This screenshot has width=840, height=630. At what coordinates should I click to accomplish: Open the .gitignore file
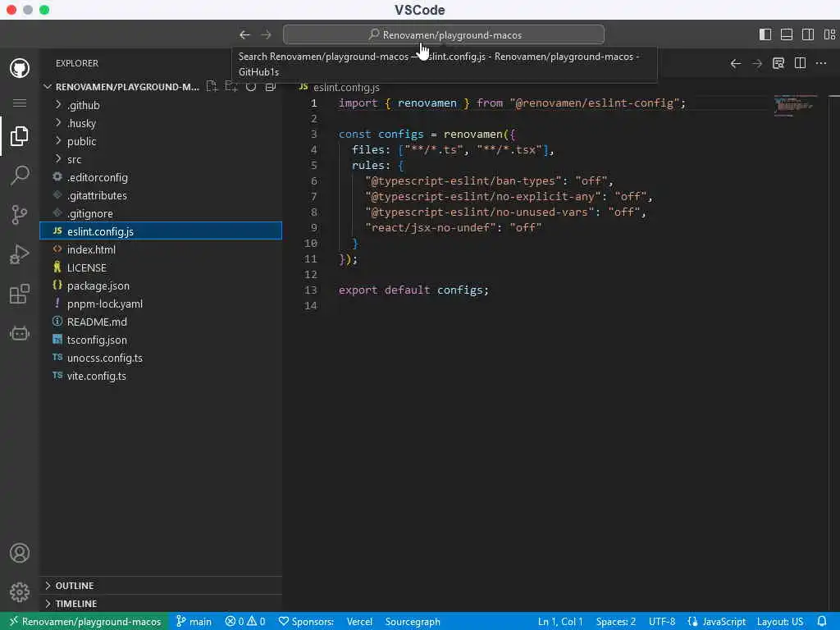(x=161, y=213)
